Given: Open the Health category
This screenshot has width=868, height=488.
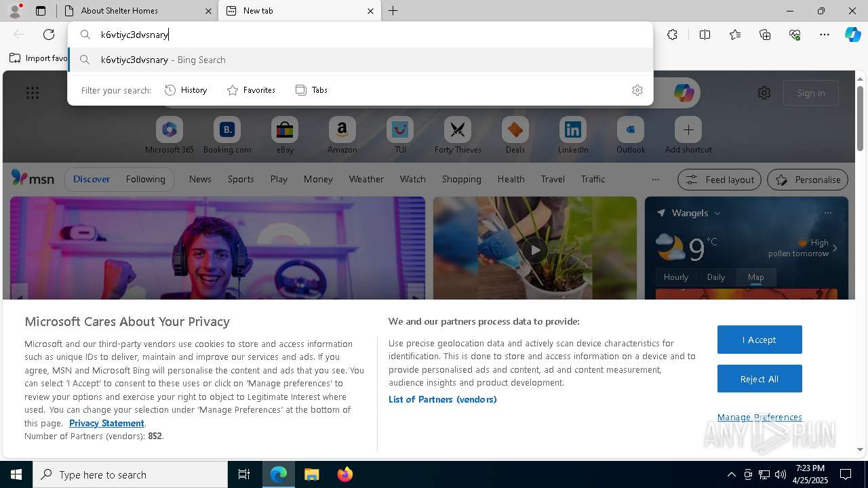Looking at the screenshot, I should [x=511, y=179].
